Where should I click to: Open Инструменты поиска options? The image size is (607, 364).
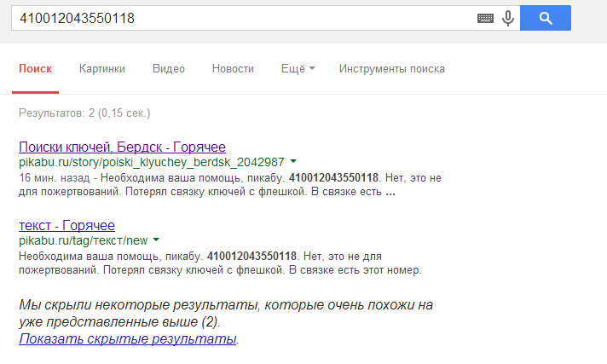(392, 69)
